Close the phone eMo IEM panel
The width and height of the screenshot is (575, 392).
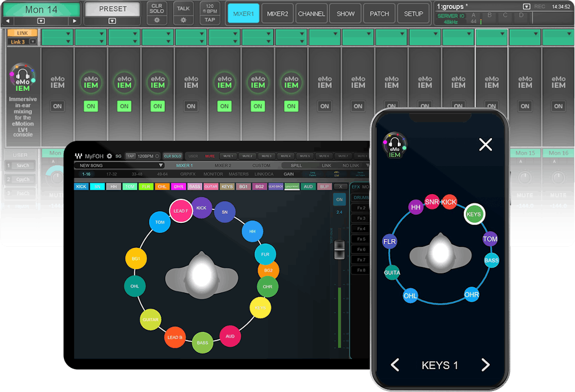pyautogui.click(x=485, y=144)
